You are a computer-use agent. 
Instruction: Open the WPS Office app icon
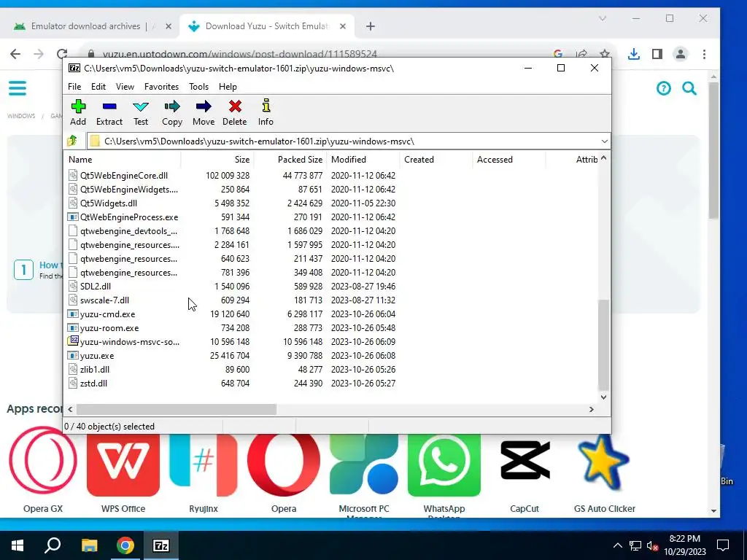coord(123,464)
